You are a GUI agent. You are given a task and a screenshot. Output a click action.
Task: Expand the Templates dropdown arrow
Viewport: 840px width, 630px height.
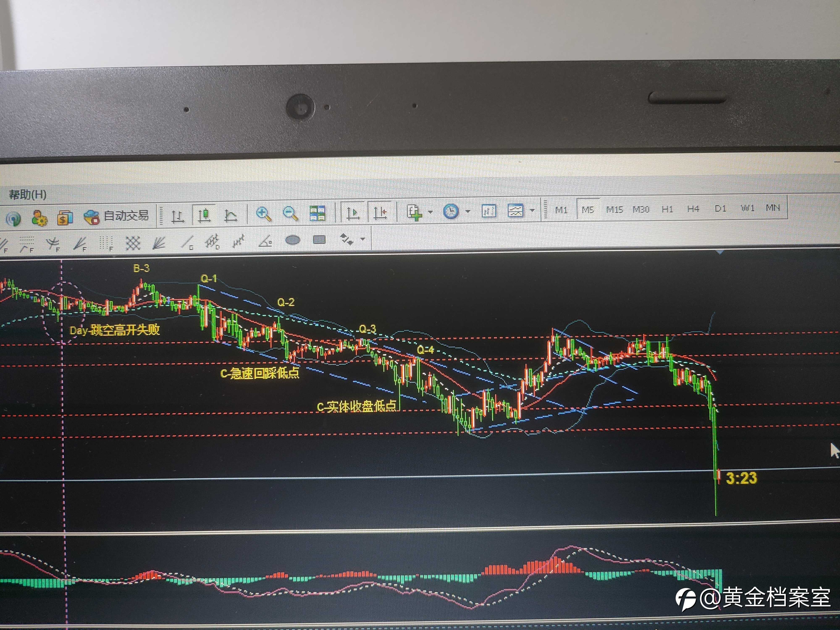(x=532, y=210)
